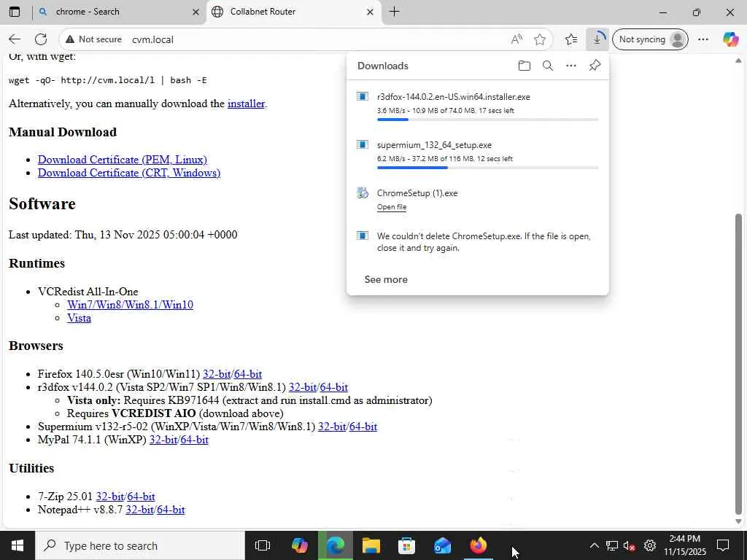The height and width of the screenshot is (560, 747).
Task: Select r3dfox installer download entry
Action: [478, 104]
